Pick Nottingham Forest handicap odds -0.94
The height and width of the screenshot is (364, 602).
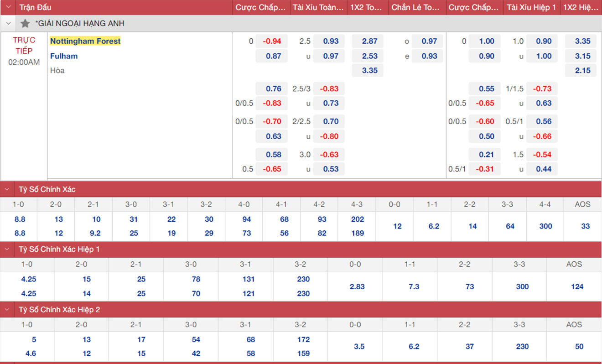pyautogui.click(x=272, y=41)
